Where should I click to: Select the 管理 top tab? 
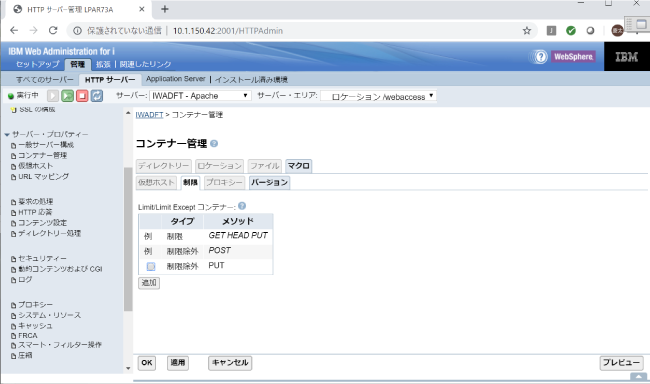78,64
